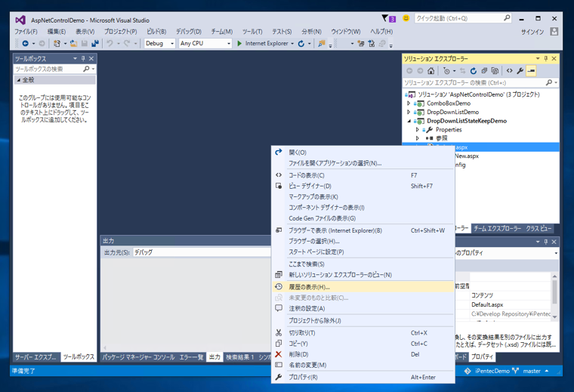Screen dimensions: 574x392
Task: Choose プロジェクトから除外(J) in context menu
Action: point(363,321)
